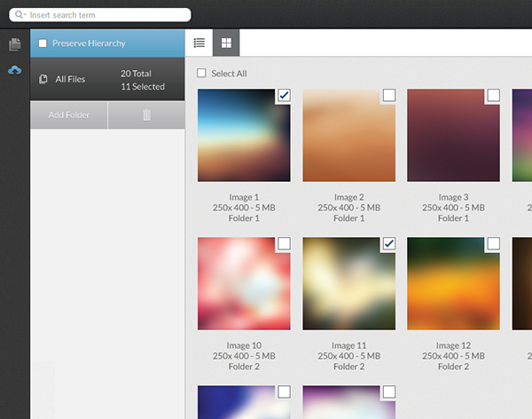Open the Image 2 thumbnail
Image resolution: width=532 pixels, height=419 pixels.
tap(349, 135)
